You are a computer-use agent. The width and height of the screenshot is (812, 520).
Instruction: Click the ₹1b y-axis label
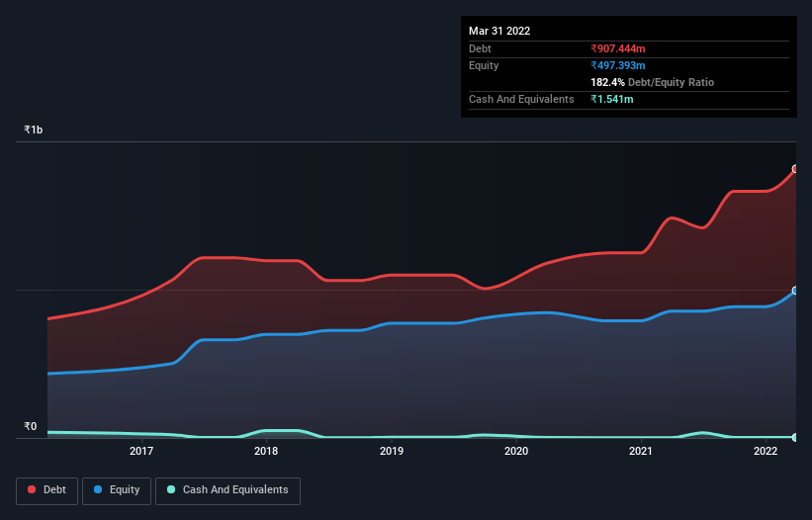34,130
